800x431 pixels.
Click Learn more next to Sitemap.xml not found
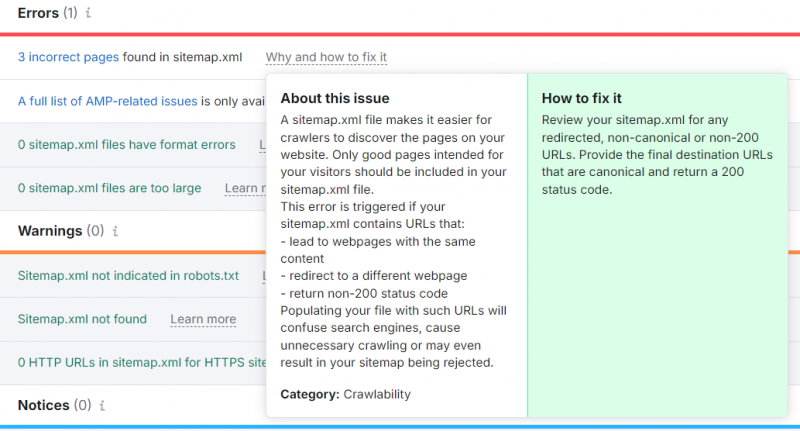click(x=203, y=319)
